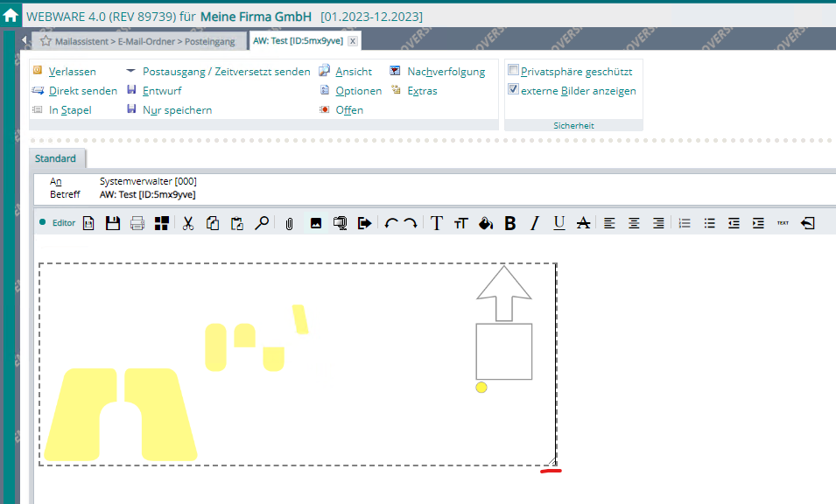836x504 pixels.
Task: Apply the fill color bucket tool
Action: (486, 223)
